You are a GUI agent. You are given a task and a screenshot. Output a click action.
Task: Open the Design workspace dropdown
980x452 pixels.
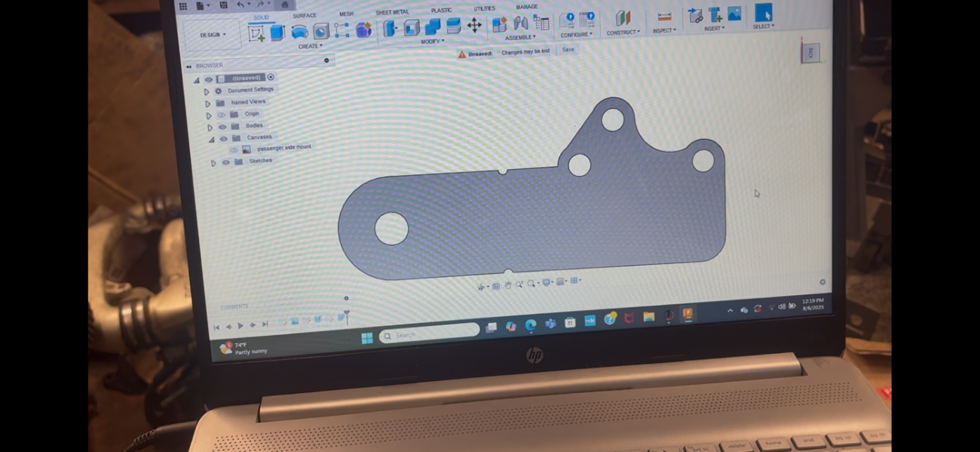[x=213, y=35]
